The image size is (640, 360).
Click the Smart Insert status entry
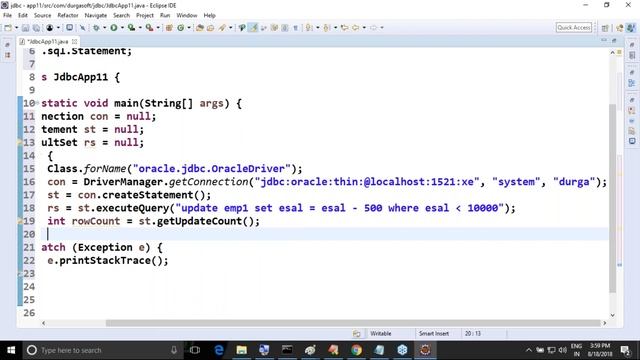point(434,333)
